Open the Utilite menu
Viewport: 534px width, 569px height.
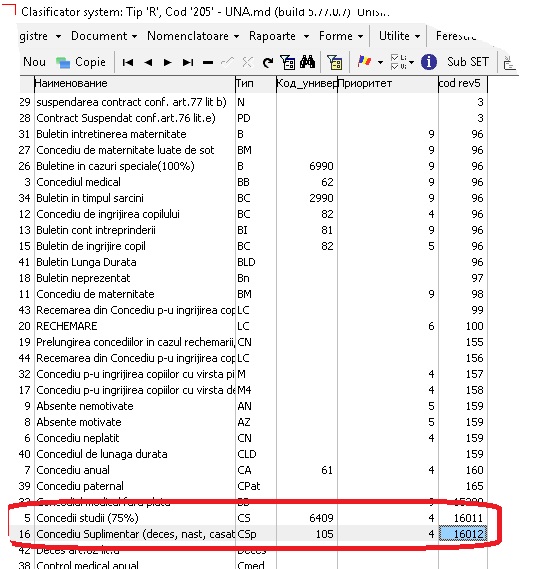[x=399, y=36]
